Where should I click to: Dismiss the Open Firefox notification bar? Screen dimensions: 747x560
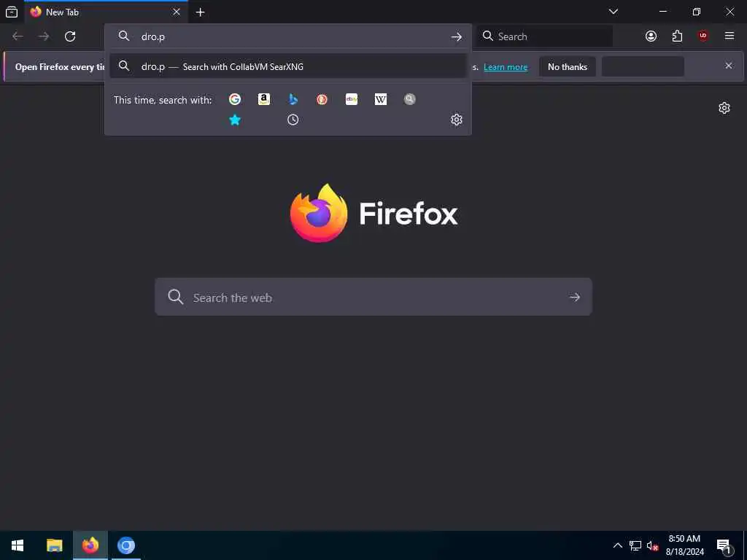click(729, 66)
